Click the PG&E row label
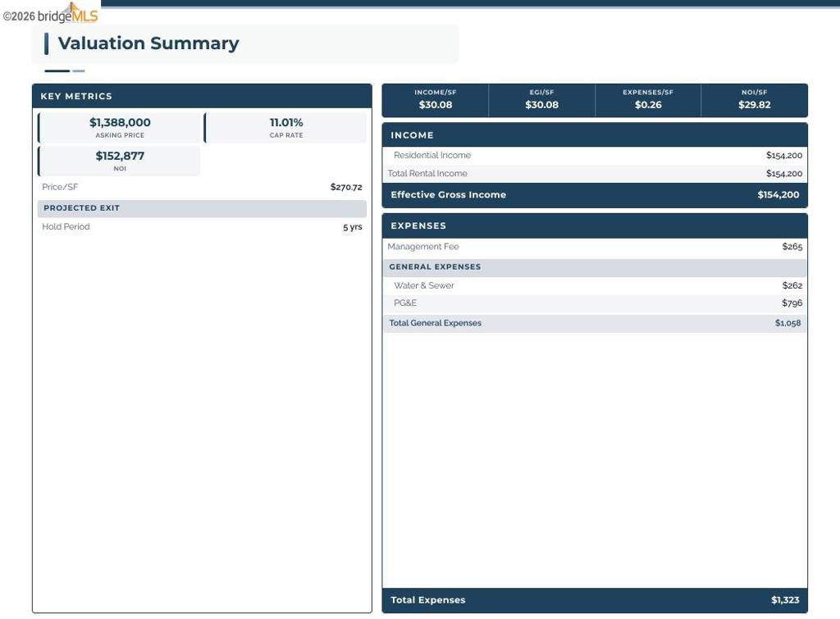This screenshot has height=619, width=840. [405, 303]
